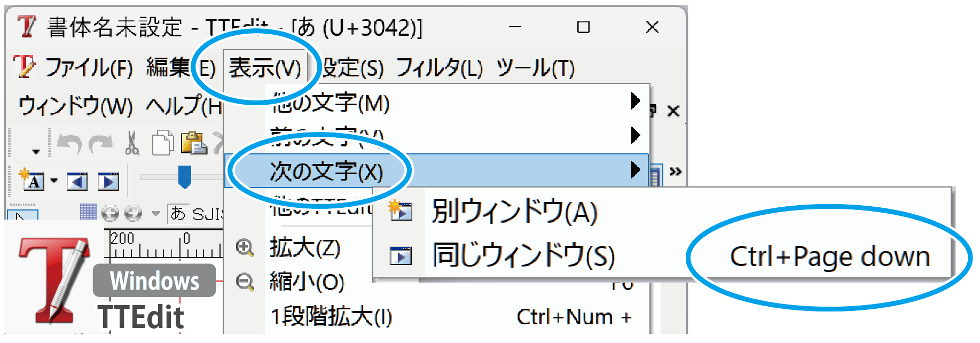This screenshot has width=980, height=343.
Task: Click the Undo arrow icon
Action: [x=69, y=143]
